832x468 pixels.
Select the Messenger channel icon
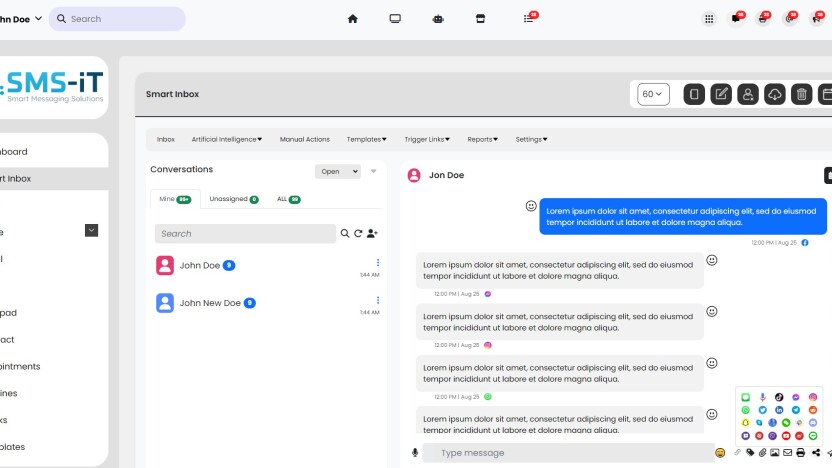796,397
